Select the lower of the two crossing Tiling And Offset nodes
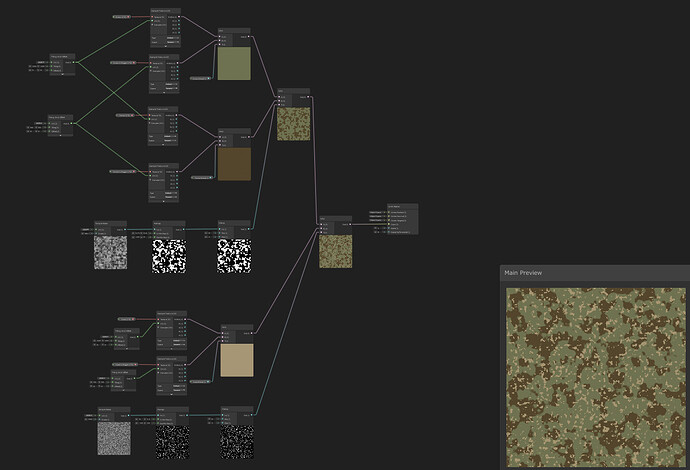This screenshot has height=470, width=690. [60, 126]
